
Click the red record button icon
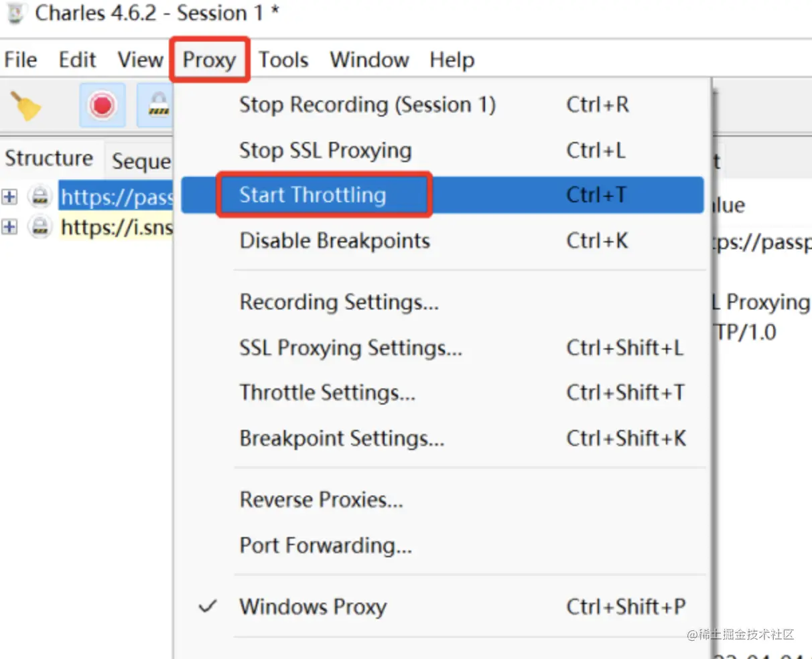[103, 106]
